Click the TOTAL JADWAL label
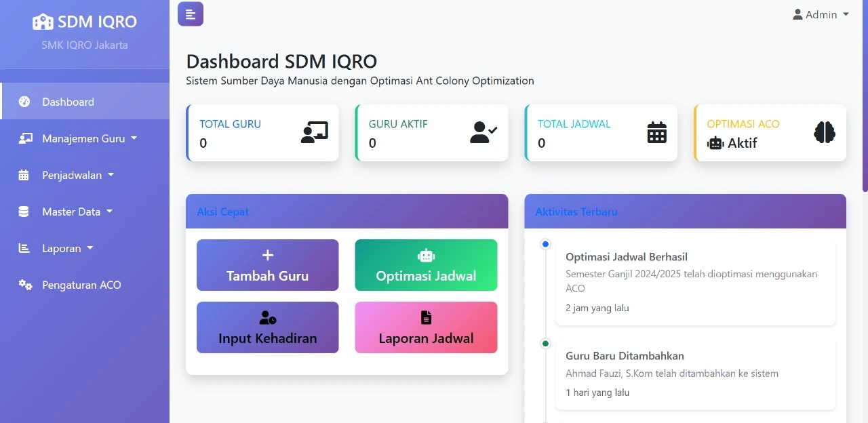 tap(574, 124)
